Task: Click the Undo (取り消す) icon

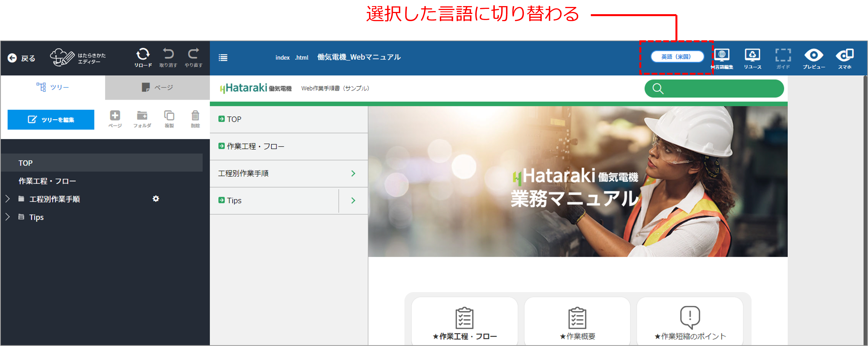Action: pyautogui.click(x=168, y=54)
